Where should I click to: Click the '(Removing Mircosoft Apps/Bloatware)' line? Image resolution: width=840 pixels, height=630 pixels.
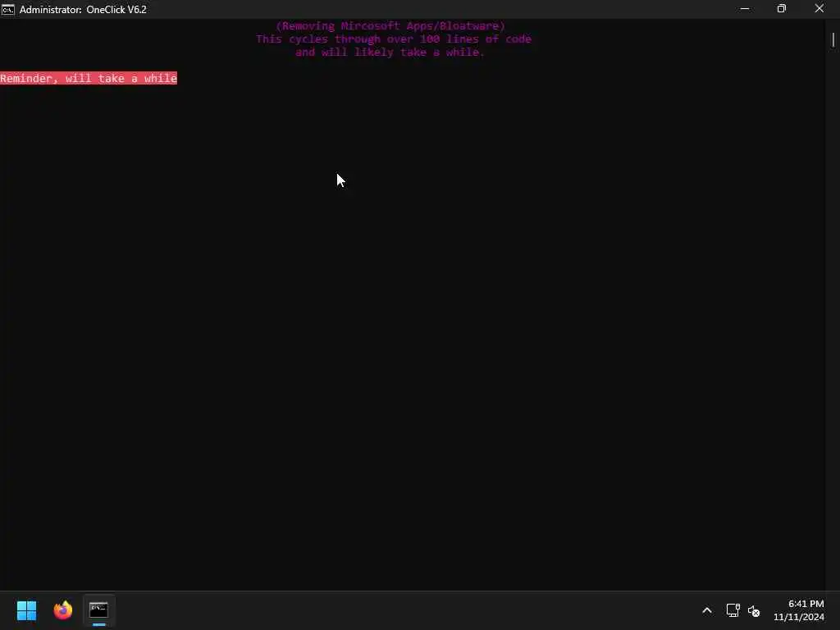point(390,25)
